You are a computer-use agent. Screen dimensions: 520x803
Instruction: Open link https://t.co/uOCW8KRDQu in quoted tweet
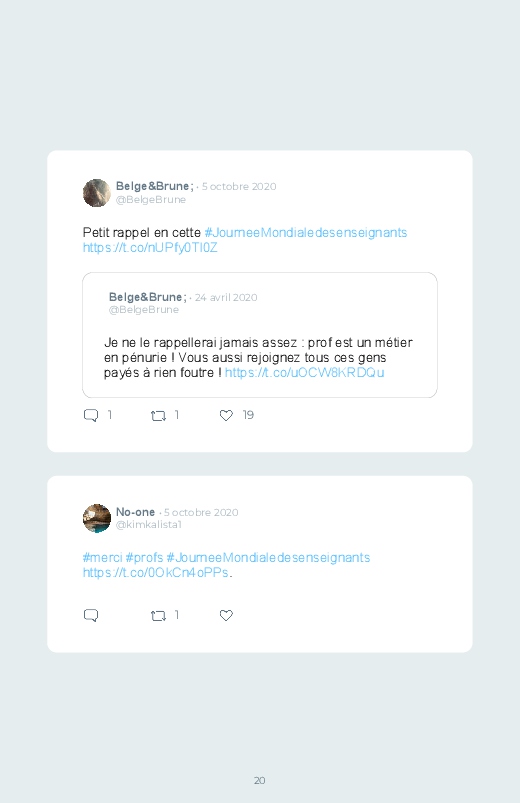[x=304, y=372]
